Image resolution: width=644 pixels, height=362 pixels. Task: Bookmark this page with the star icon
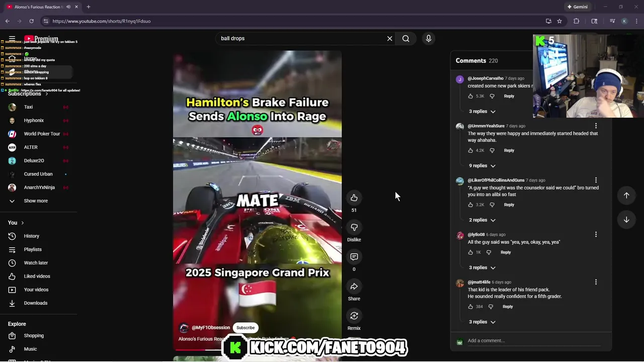click(x=559, y=21)
